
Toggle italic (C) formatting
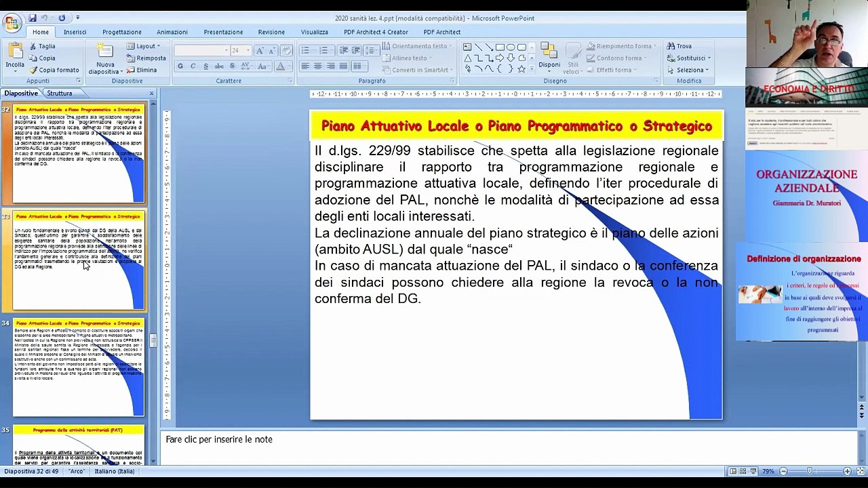point(193,66)
